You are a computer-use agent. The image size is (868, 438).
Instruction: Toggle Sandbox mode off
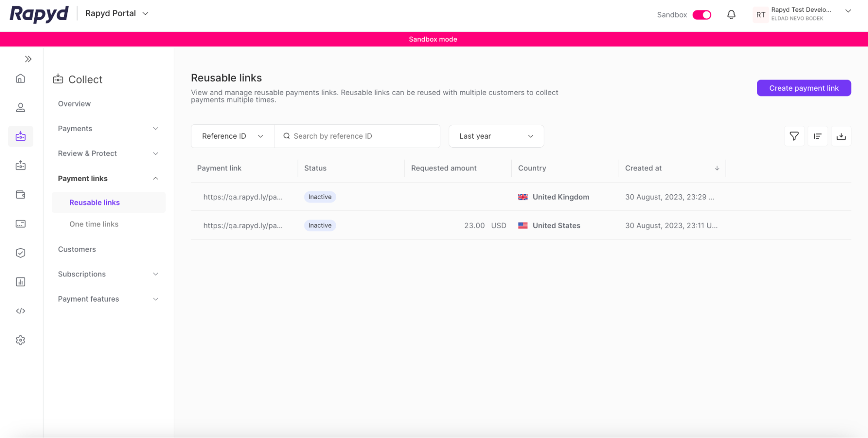coord(701,14)
